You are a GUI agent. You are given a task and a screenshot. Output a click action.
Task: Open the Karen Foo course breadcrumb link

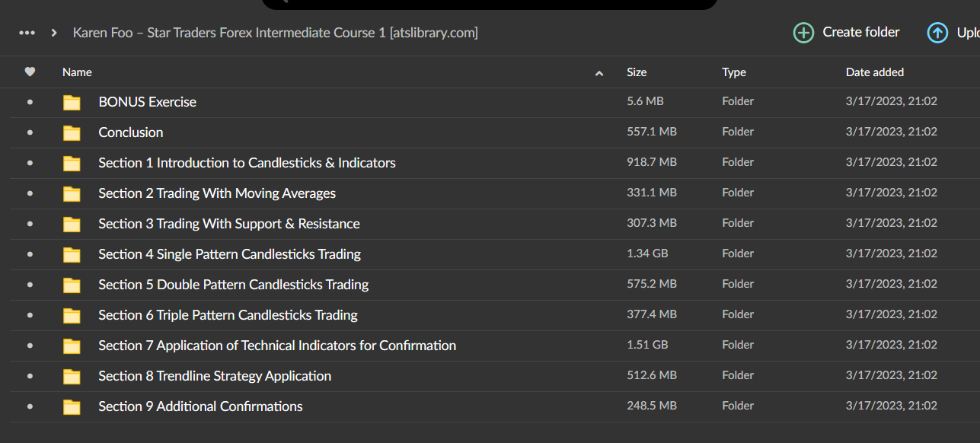click(275, 33)
